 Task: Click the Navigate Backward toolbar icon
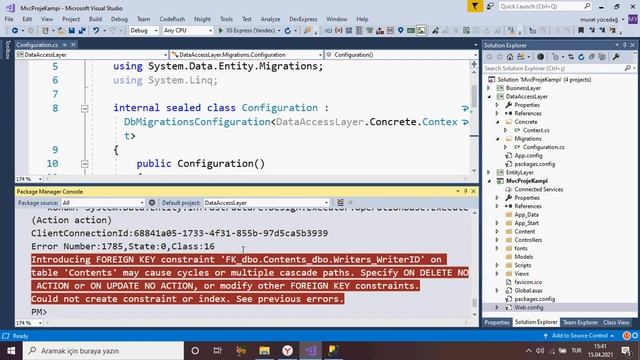coord(15,31)
